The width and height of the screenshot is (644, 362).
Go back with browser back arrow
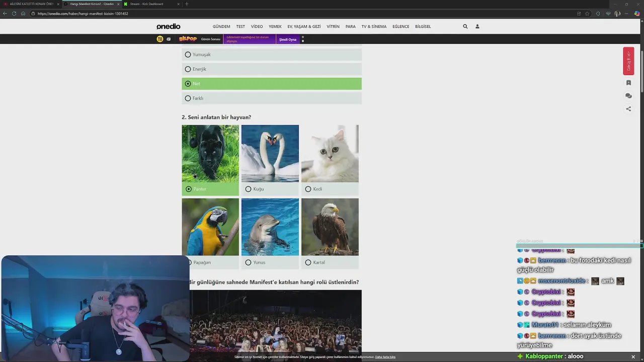5,14
